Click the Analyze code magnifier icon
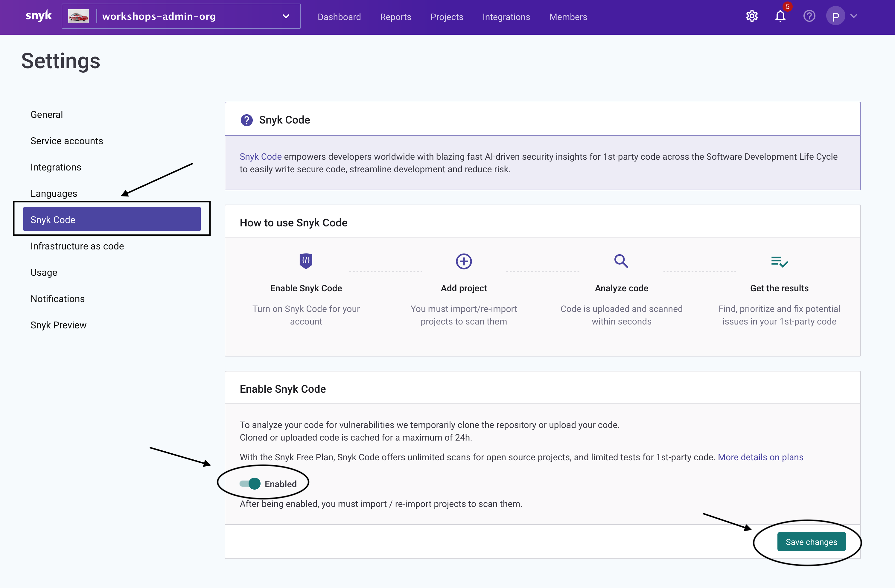895x588 pixels. (x=621, y=261)
